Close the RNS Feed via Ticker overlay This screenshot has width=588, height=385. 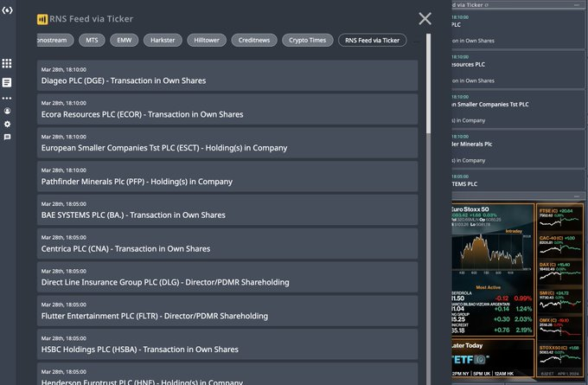[x=425, y=18]
